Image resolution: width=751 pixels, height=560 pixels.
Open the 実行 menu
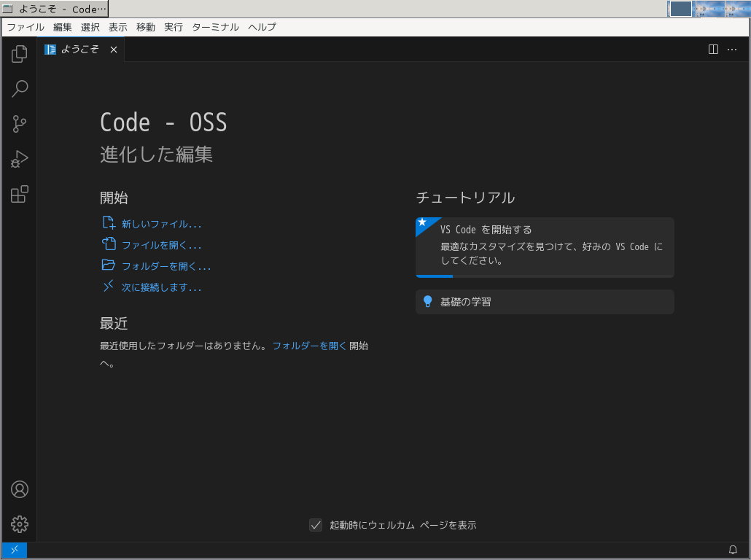pos(174,27)
